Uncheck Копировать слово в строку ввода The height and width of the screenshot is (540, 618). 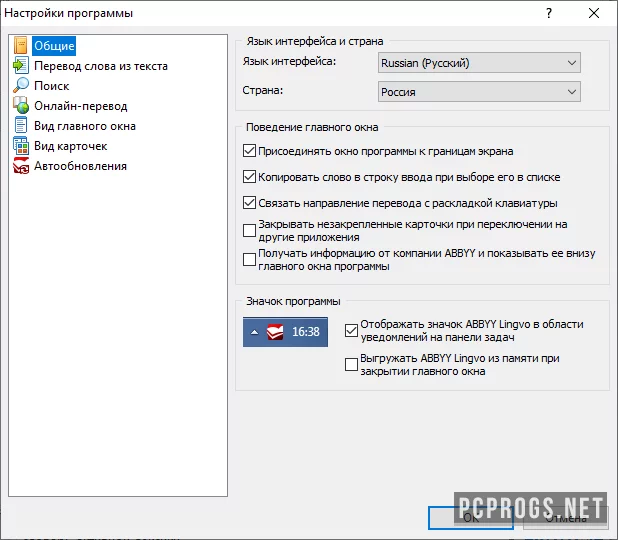point(249,177)
